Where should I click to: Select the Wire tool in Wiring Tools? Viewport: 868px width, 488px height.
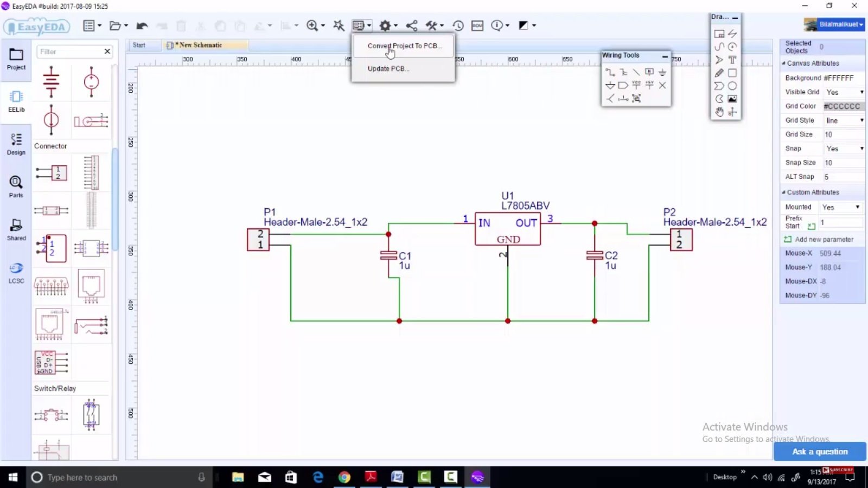tap(610, 72)
